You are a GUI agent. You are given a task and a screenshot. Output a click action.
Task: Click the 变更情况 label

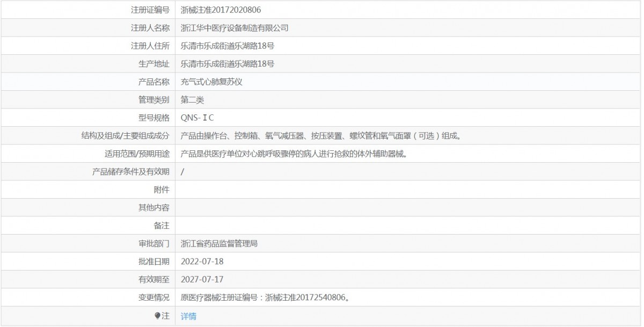coord(154,298)
